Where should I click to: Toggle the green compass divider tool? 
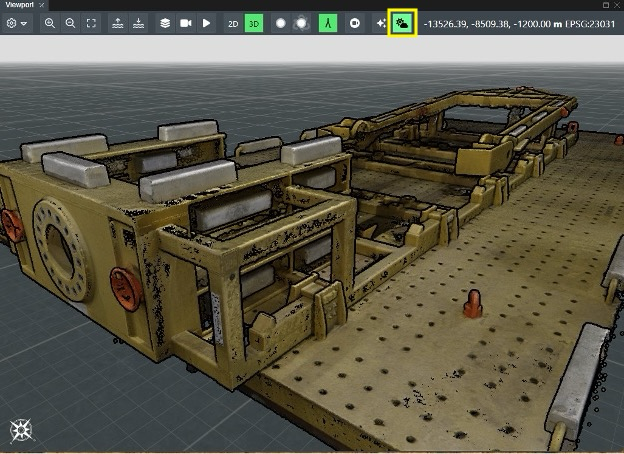click(328, 22)
